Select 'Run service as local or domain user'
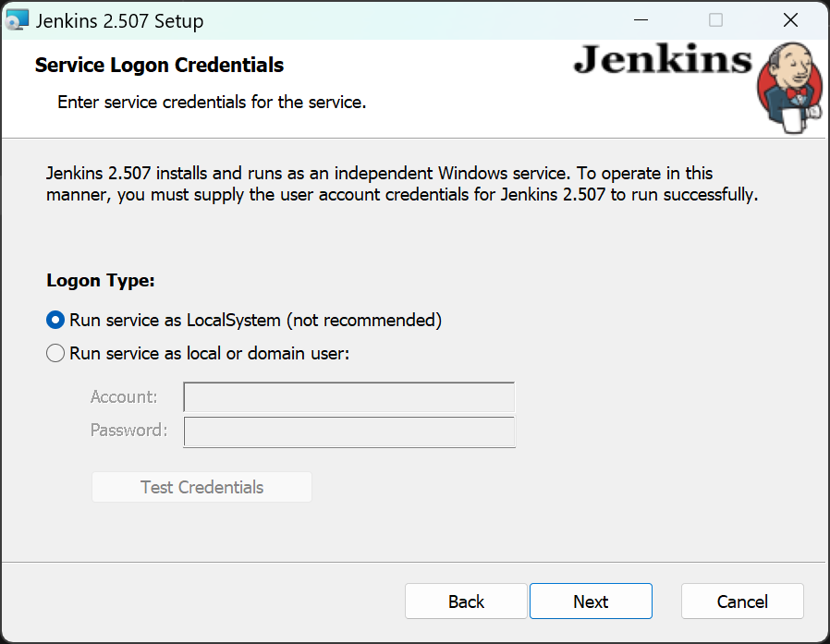 (x=55, y=353)
